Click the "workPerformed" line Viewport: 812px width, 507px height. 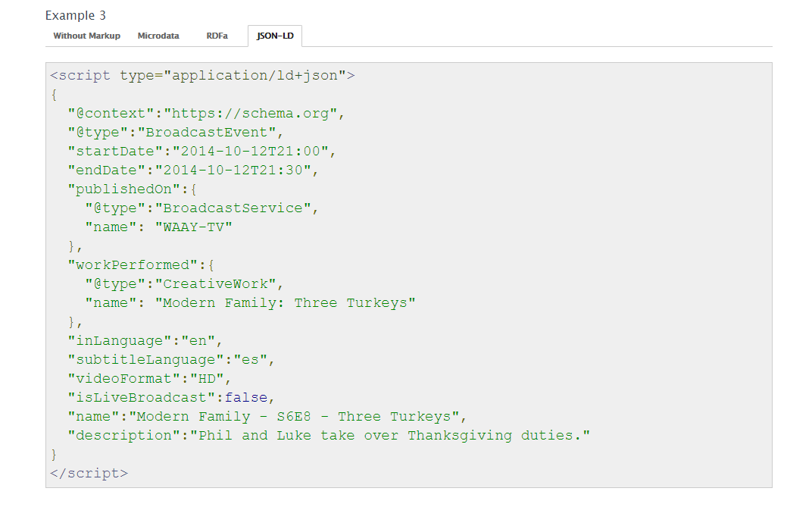(x=141, y=265)
